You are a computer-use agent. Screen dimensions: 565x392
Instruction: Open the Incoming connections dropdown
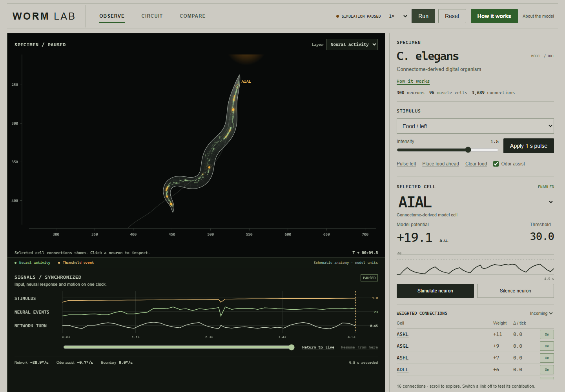(x=541, y=313)
